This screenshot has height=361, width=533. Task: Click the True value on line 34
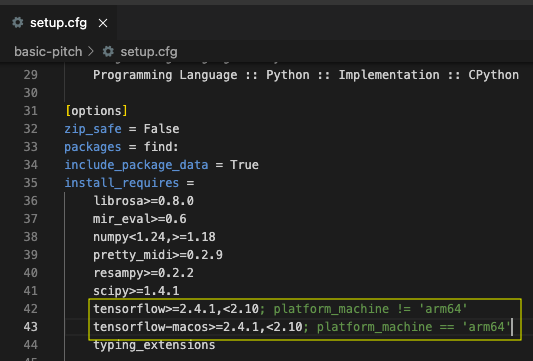[x=244, y=165]
